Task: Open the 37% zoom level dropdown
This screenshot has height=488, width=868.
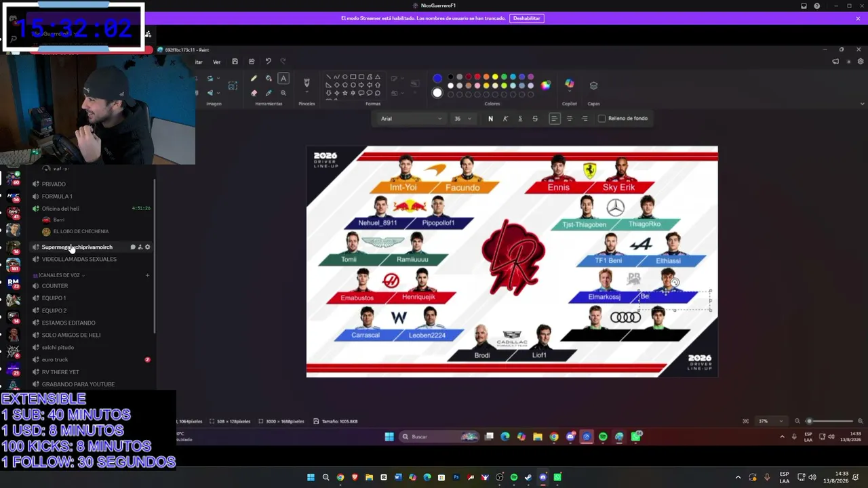Action: point(770,421)
